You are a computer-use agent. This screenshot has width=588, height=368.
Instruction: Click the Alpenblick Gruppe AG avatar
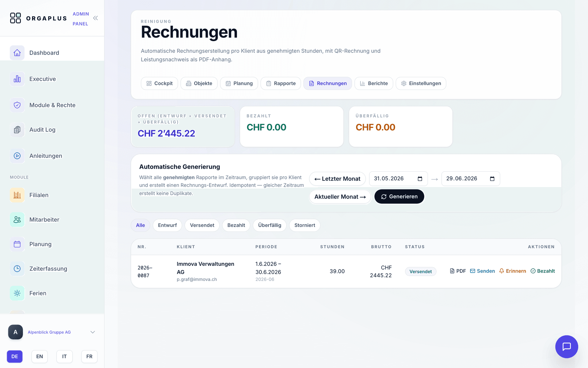16,332
